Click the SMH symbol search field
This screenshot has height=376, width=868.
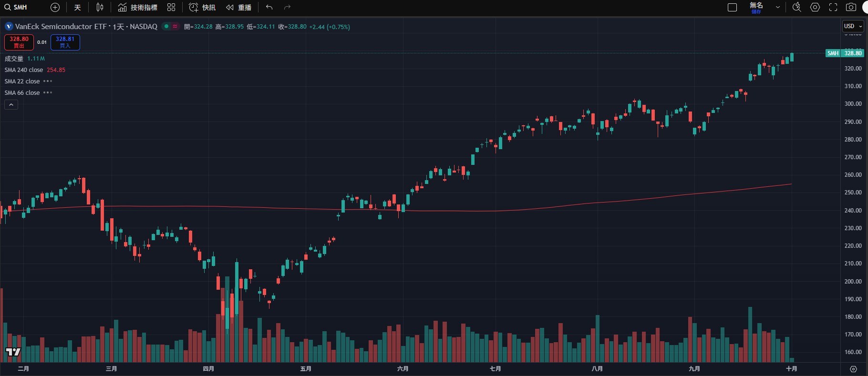[20, 7]
